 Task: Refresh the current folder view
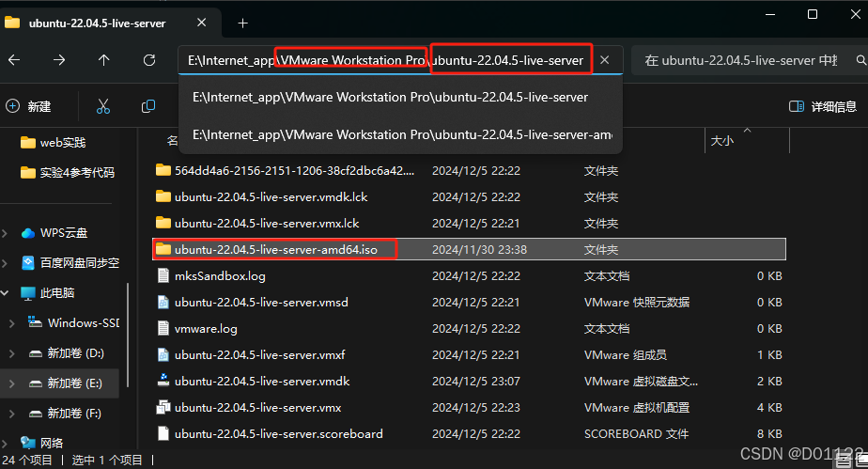148,60
